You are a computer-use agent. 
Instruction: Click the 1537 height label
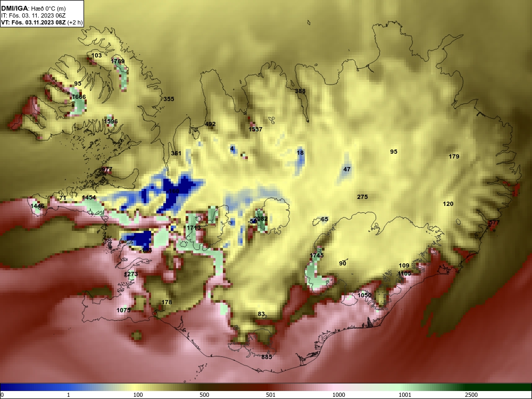(x=255, y=129)
